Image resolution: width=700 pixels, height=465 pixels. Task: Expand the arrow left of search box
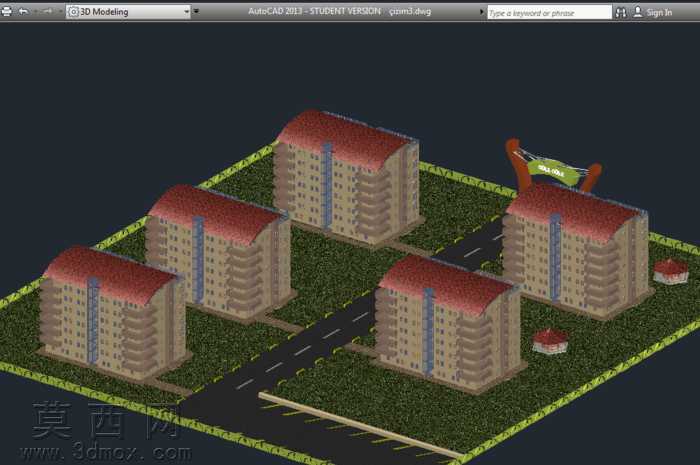[482, 12]
